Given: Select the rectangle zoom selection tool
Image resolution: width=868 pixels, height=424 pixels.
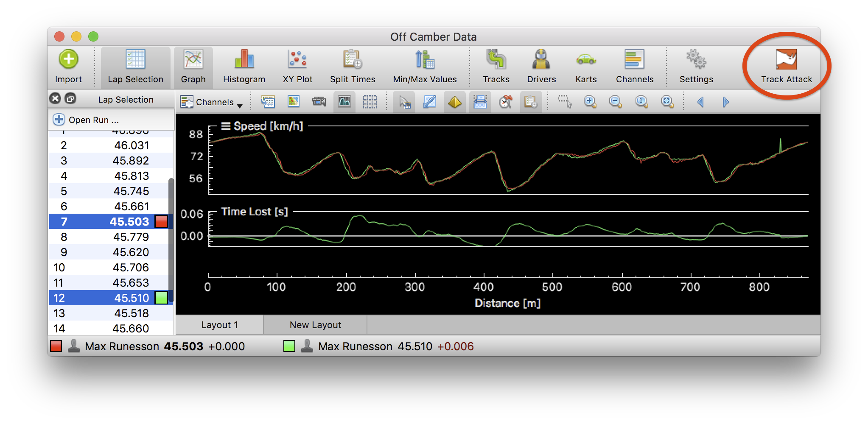Looking at the screenshot, I should pyautogui.click(x=565, y=102).
